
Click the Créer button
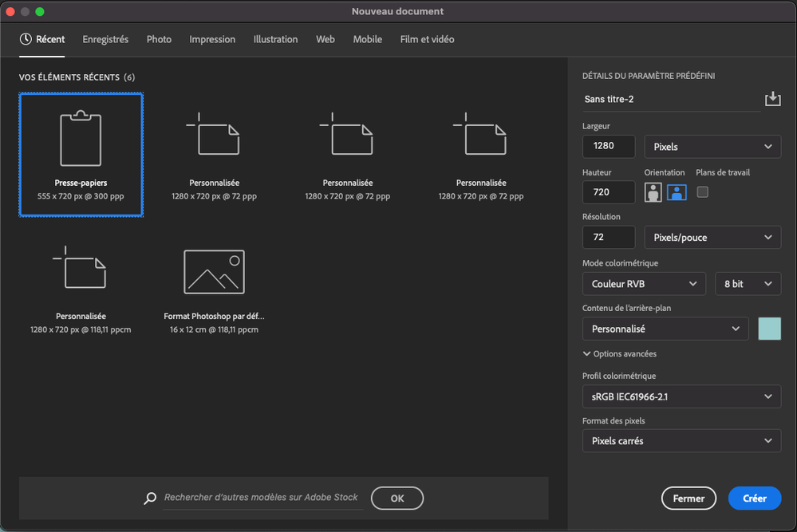[754, 498]
